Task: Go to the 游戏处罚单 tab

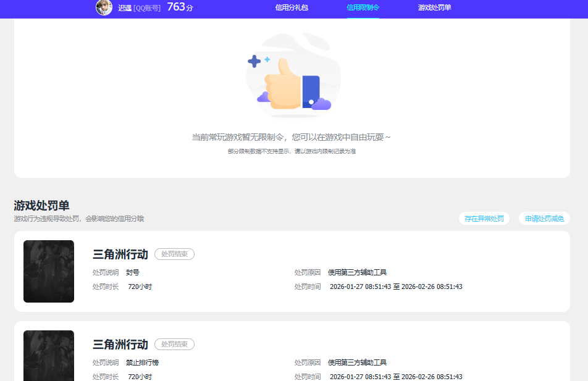Action: tap(434, 7)
